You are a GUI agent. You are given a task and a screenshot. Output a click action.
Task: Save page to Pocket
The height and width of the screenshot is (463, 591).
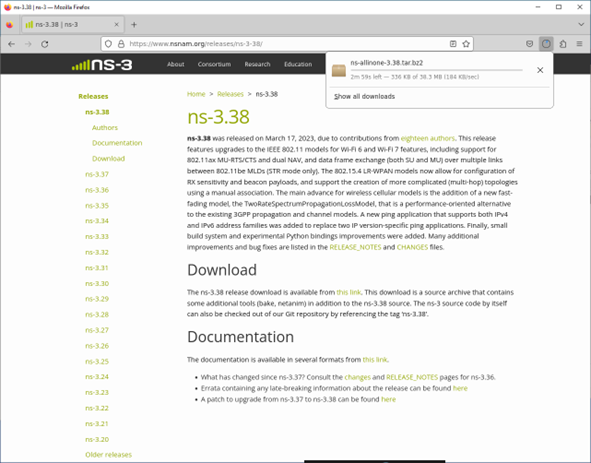tap(530, 44)
